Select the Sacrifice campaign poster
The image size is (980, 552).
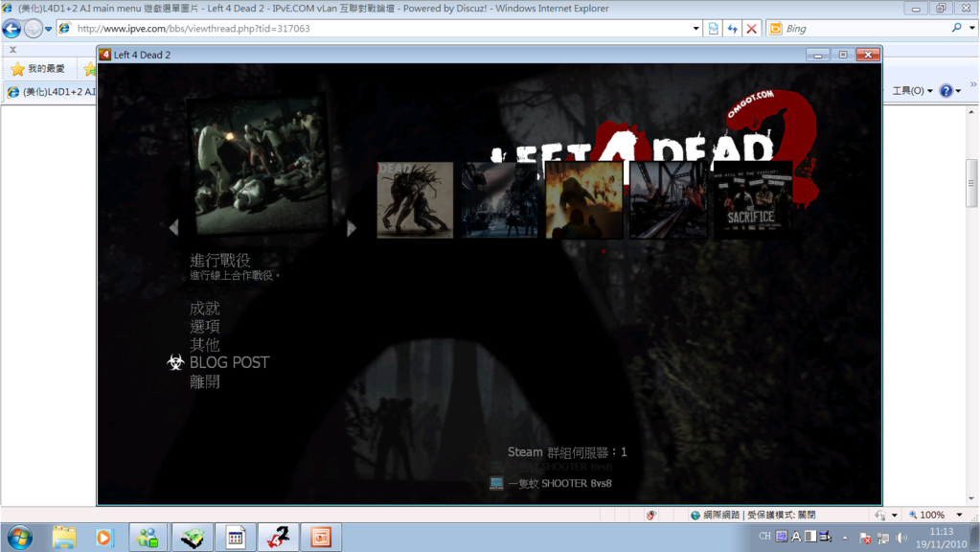click(x=752, y=200)
